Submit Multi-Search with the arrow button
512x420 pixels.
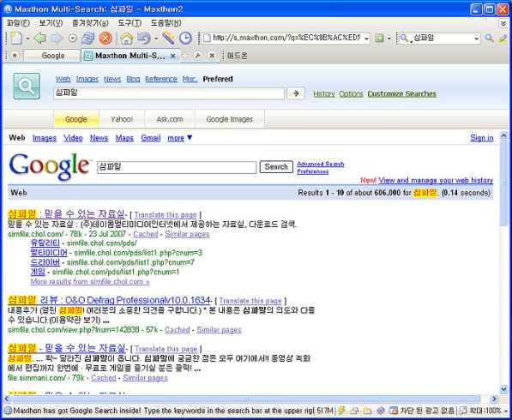296,93
